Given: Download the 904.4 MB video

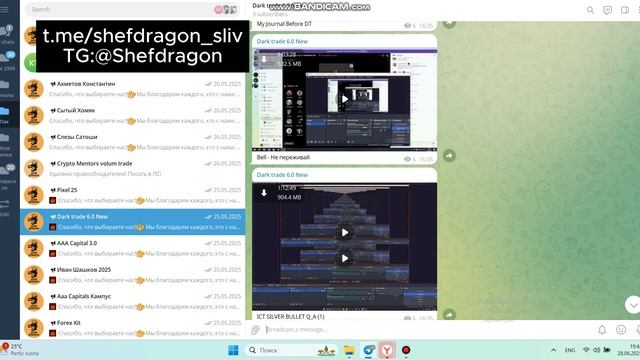Looking at the screenshot, I should pos(264,193).
